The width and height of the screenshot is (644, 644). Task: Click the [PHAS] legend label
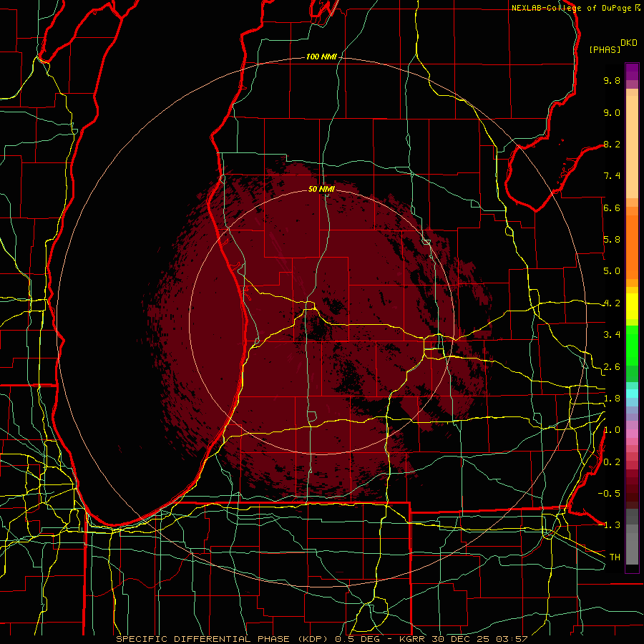[605, 49]
